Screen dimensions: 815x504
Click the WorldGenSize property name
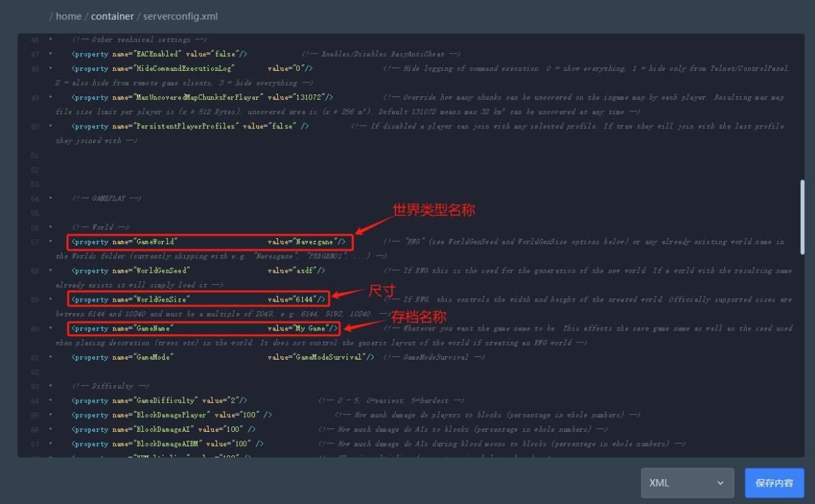pos(163,299)
